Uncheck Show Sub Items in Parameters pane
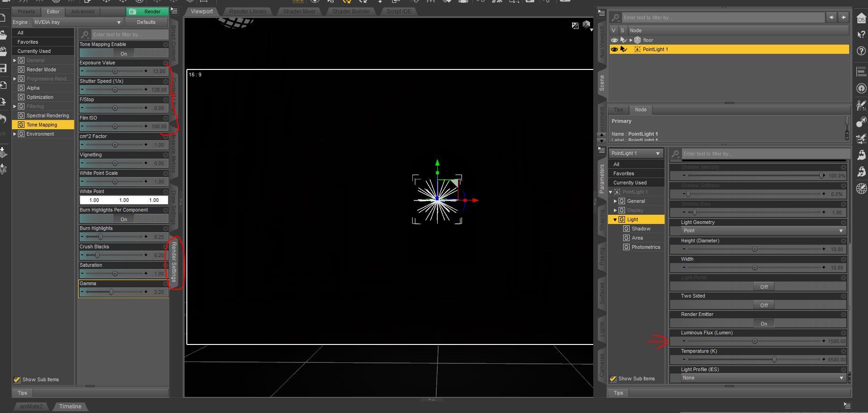Screen dimensions: 868x413 click(x=613, y=379)
